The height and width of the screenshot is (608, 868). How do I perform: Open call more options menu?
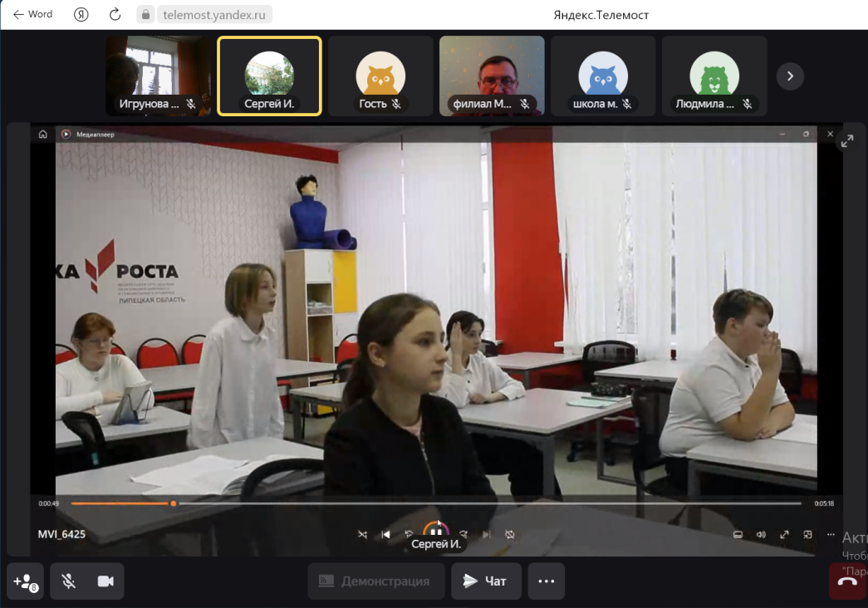(547, 581)
